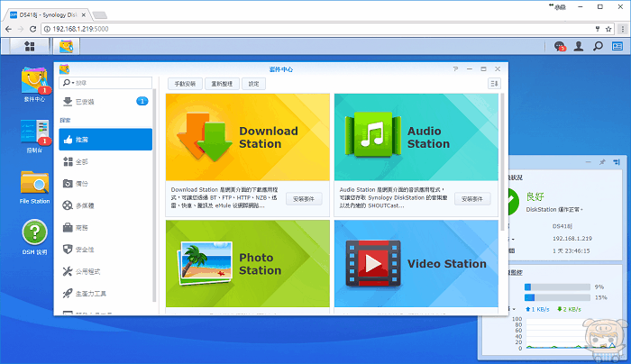Click install button for Audio Station
631x364 pixels.
click(472, 199)
